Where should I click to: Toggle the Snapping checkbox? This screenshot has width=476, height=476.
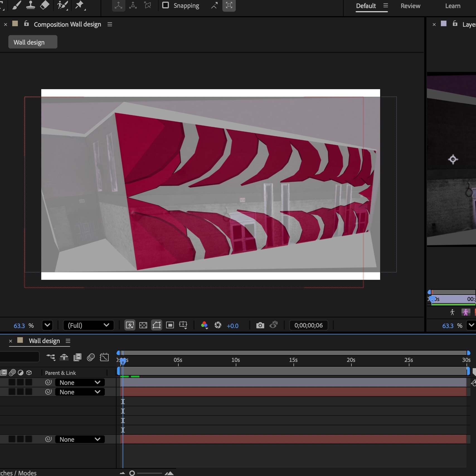pyautogui.click(x=166, y=5)
